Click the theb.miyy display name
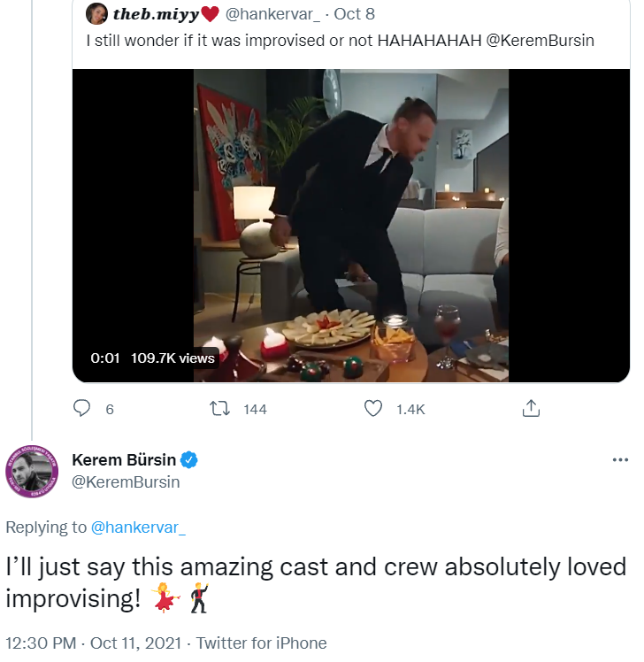Image resolution: width=644 pixels, height=662 pixels. click(x=156, y=14)
